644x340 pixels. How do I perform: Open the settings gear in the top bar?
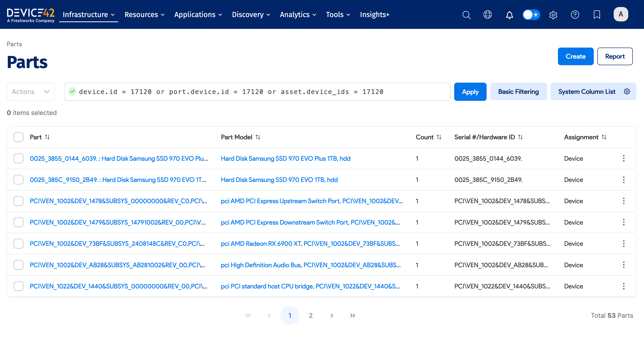553,15
